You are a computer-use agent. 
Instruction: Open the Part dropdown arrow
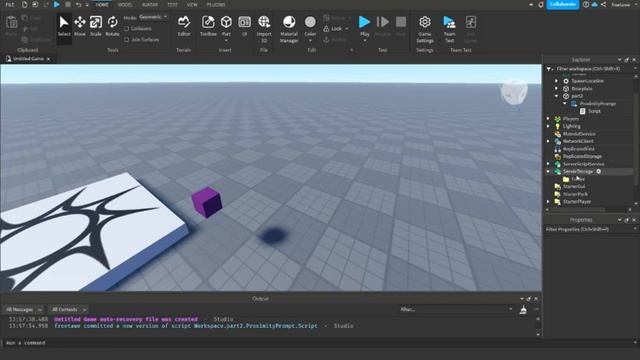point(226,41)
